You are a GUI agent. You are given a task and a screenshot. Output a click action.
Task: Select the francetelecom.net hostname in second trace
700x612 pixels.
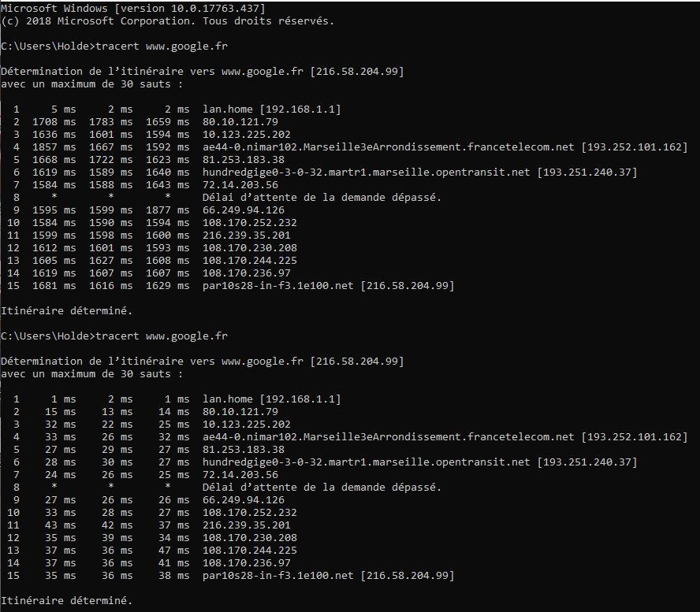388,436
